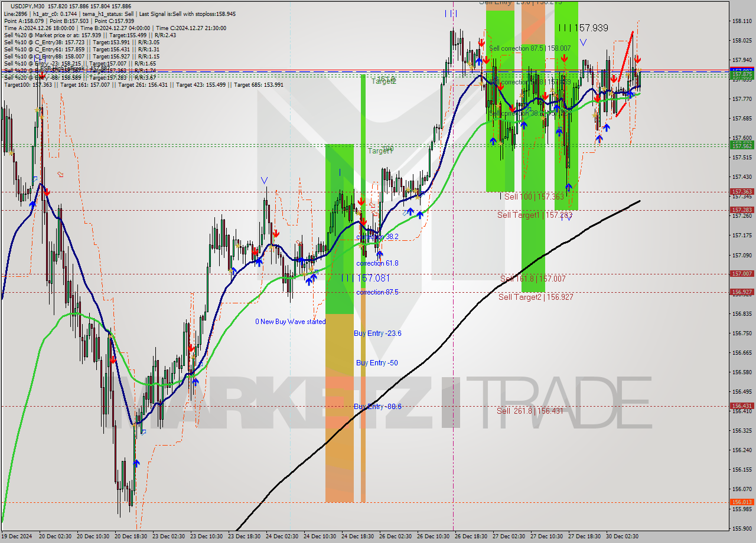Click the USDJPY,M30 symbol title

point(28,6)
